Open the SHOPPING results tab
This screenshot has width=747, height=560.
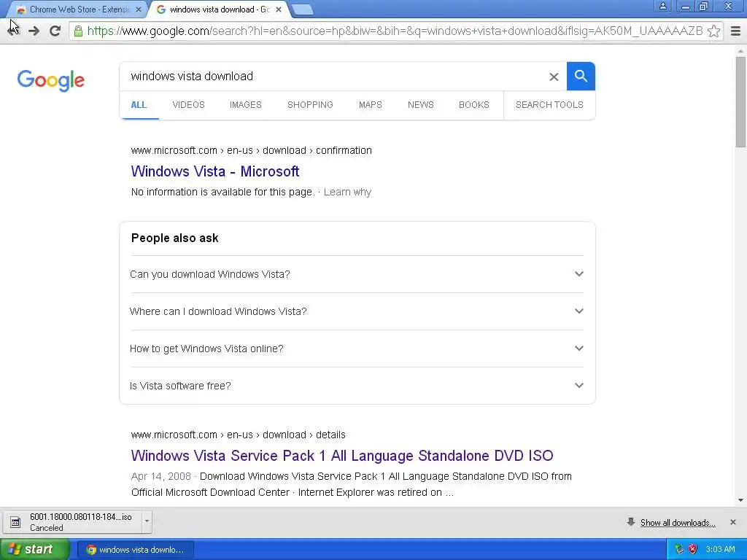tap(310, 105)
